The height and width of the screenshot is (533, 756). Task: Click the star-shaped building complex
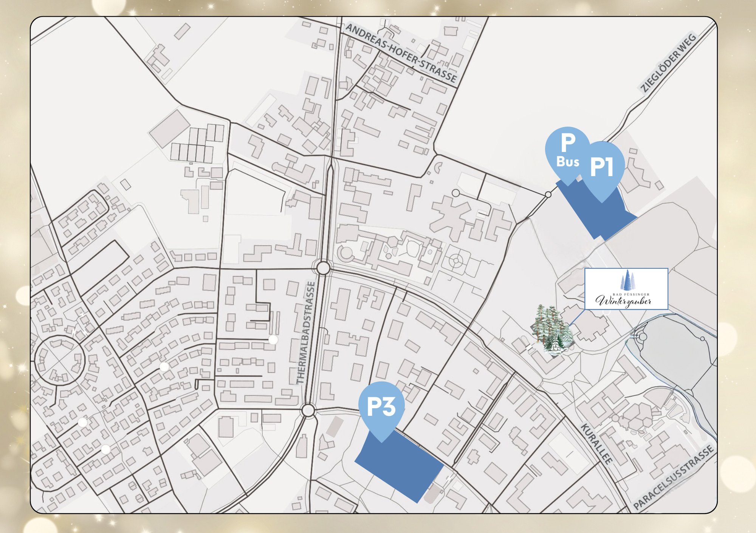click(x=453, y=217)
